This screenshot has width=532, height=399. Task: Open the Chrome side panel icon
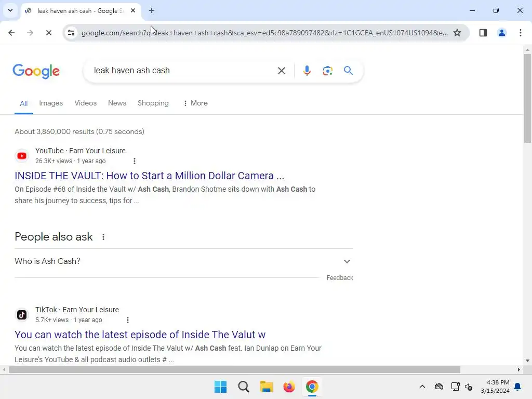tap(483, 33)
